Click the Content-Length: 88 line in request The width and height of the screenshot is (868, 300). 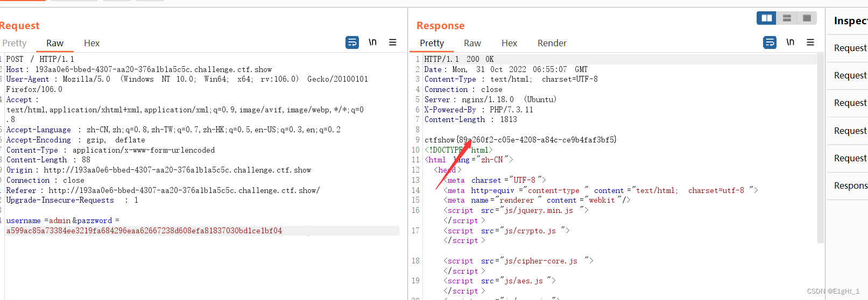(48, 160)
